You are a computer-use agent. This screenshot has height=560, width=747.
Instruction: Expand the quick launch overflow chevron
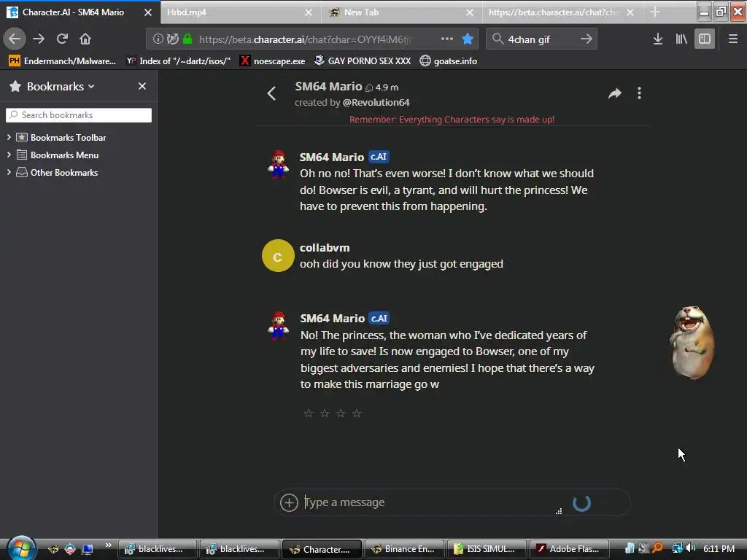(x=109, y=545)
